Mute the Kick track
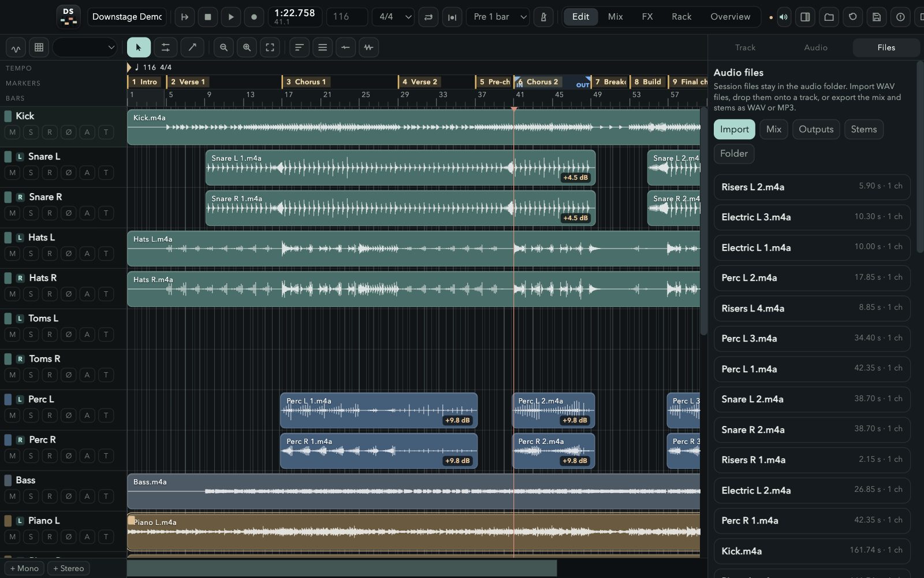This screenshot has height=578, width=924. (x=13, y=132)
